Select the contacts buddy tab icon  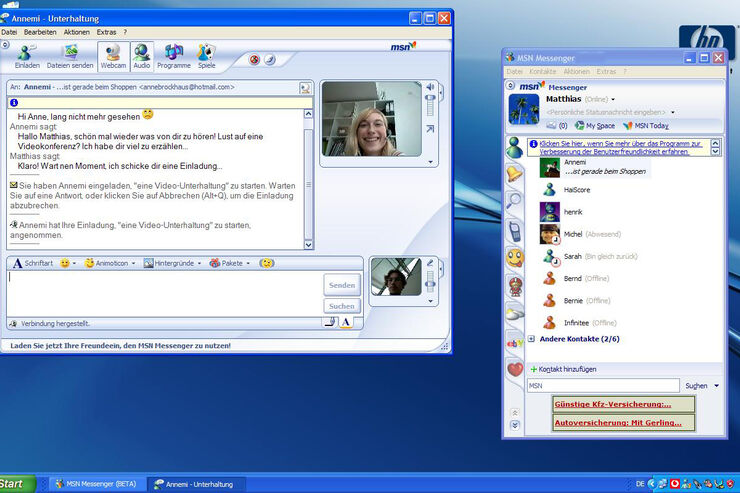[514, 148]
